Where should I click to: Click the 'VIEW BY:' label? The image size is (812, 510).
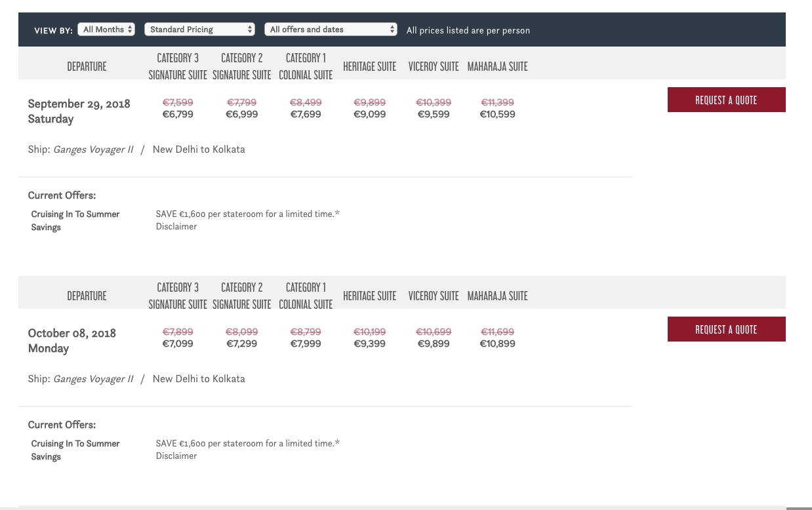(x=53, y=30)
